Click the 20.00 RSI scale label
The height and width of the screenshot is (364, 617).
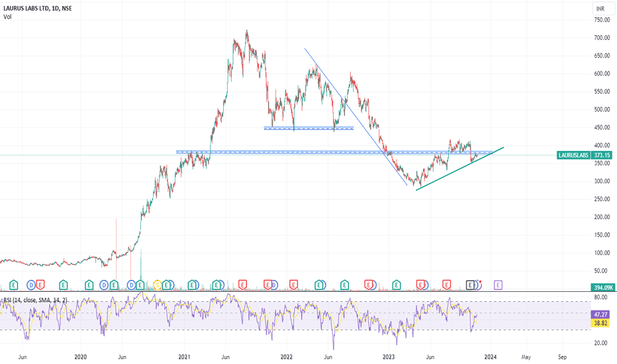[600, 343]
